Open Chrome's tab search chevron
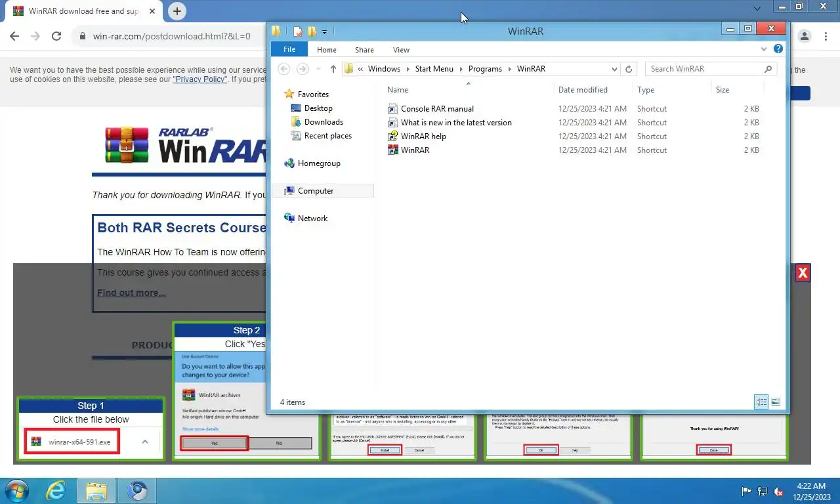Viewport: 840px width, 504px height. coord(757,9)
